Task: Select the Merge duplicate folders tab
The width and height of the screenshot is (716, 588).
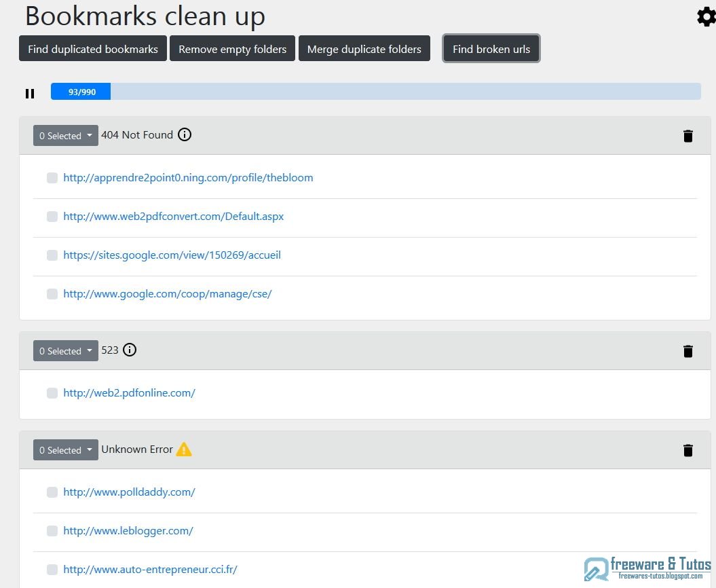Action: (x=364, y=48)
